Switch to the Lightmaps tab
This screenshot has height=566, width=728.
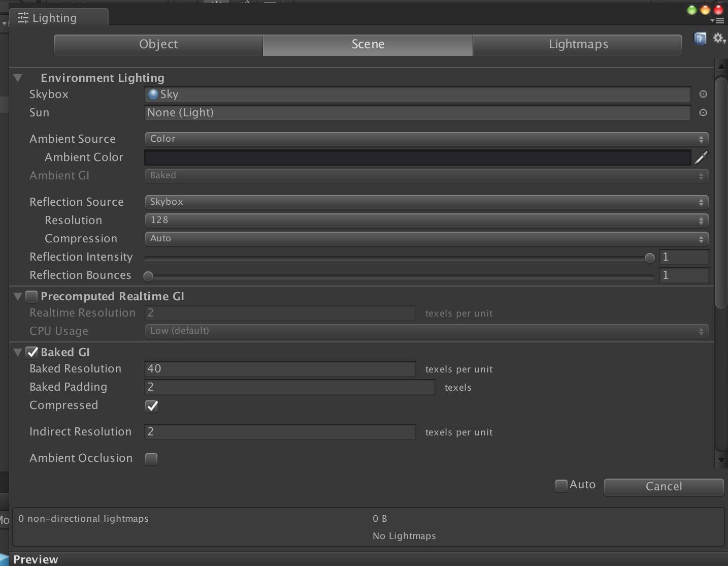[578, 45]
